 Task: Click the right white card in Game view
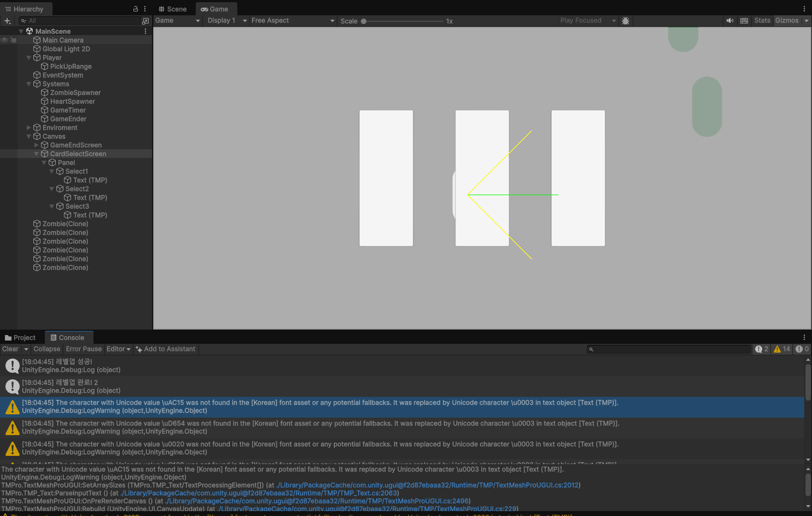578,178
